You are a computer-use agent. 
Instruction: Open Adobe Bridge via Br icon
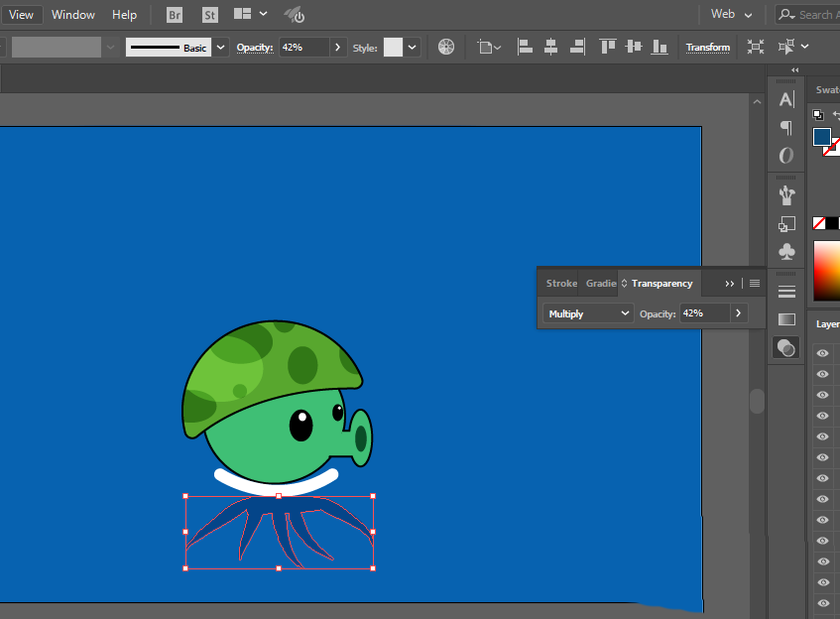click(x=175, y=15)
